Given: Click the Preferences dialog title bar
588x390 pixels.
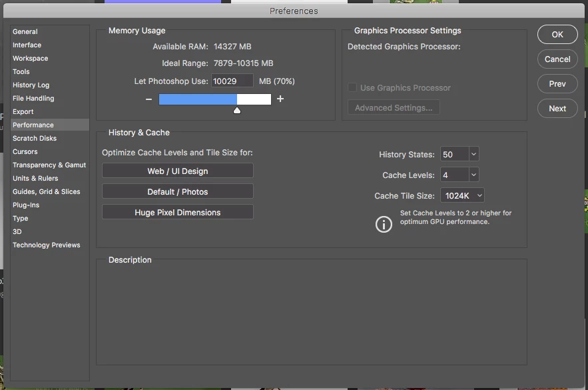Looking at the screenshot, I should [294, 11].
